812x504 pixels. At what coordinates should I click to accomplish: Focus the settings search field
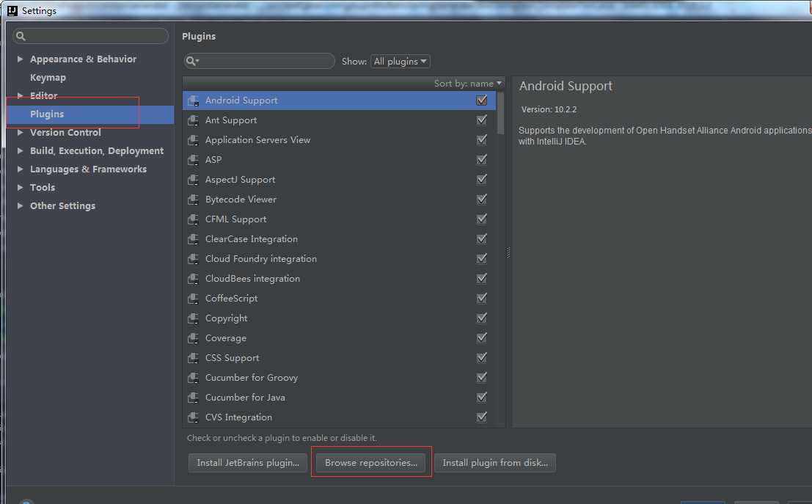(91, 36)
